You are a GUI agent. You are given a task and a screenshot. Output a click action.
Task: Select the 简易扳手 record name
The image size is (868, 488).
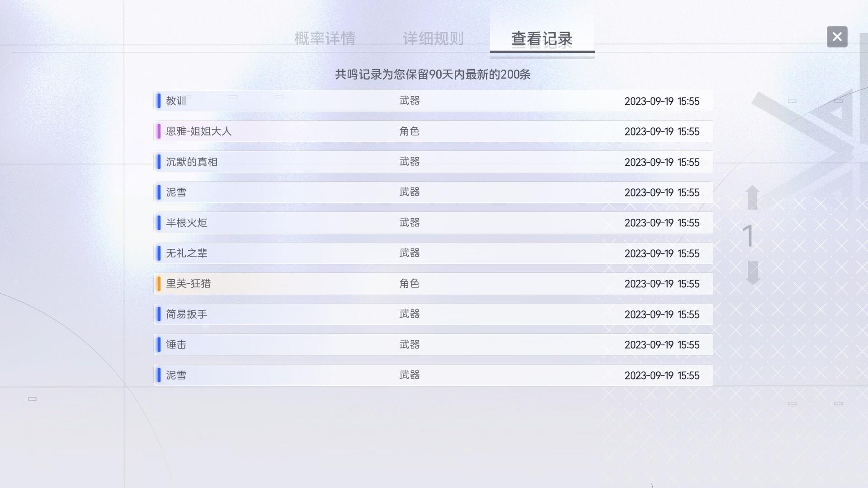coord(187,314)
